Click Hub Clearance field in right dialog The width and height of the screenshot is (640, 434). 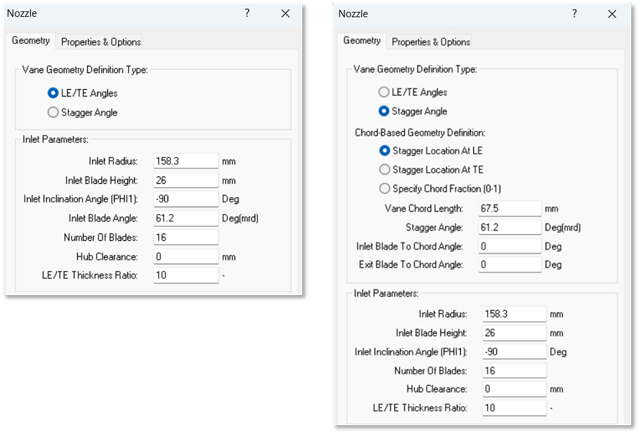[x=514, y=389]
